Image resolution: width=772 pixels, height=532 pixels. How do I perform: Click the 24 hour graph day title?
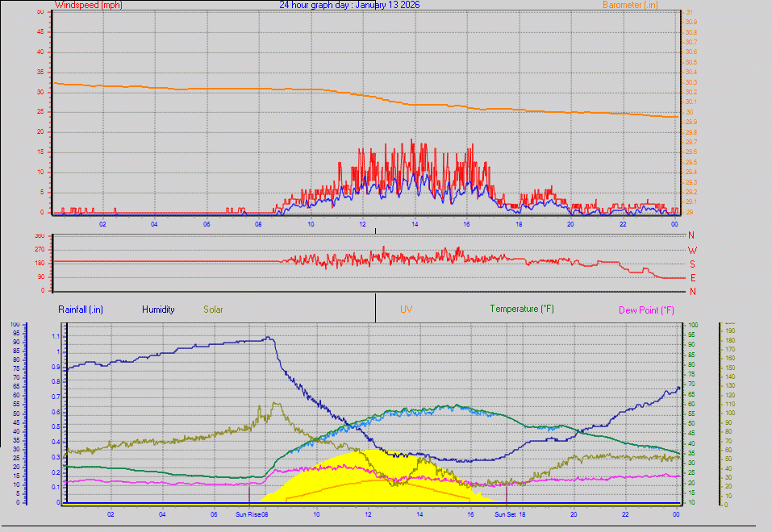pos(349,5)
